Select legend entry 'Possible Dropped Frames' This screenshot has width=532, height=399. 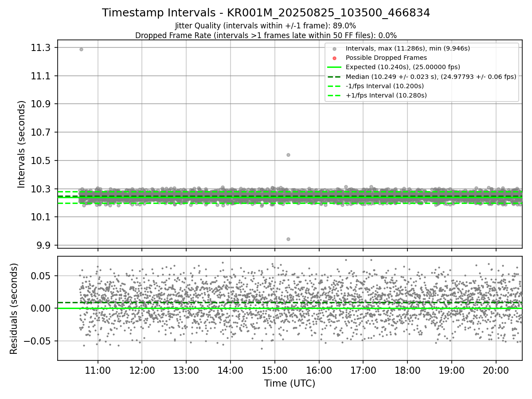386,58
